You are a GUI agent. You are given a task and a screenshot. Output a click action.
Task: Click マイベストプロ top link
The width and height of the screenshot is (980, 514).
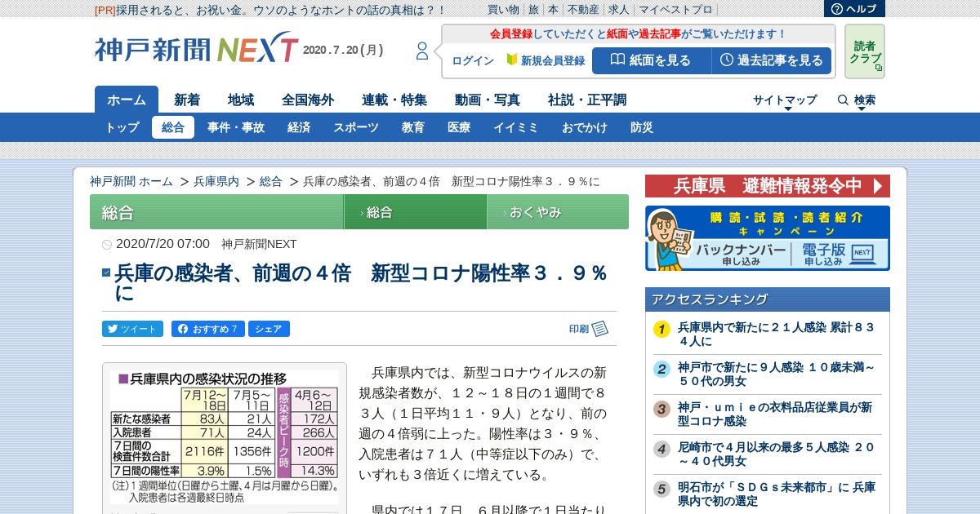pyautogui.click(x=675, y=10)
